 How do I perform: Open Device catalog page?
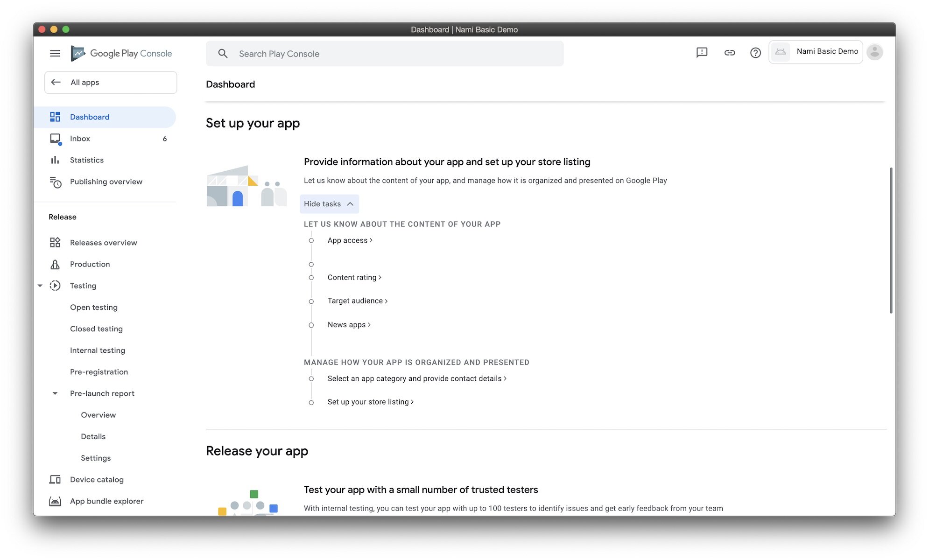(x=105, y=479)
